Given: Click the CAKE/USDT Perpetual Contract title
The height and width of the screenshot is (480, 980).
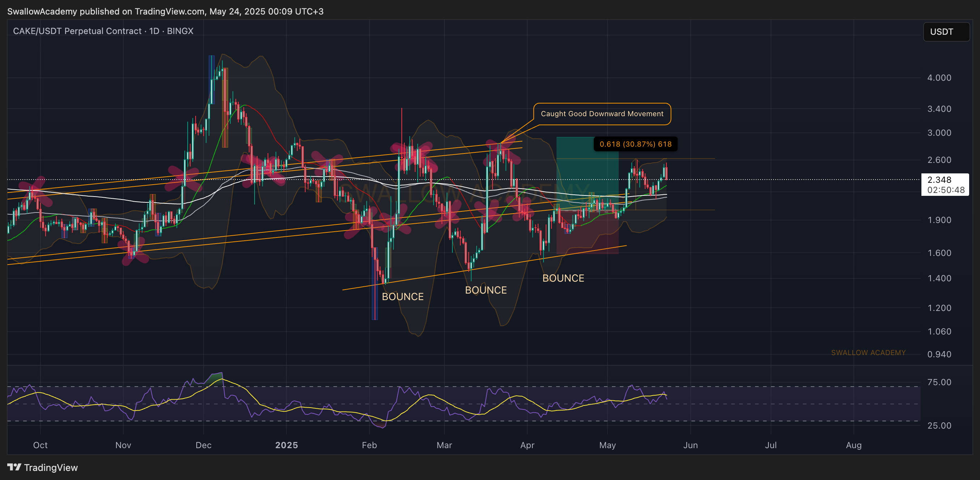Looking at the screenshot, I should point(103,31).
